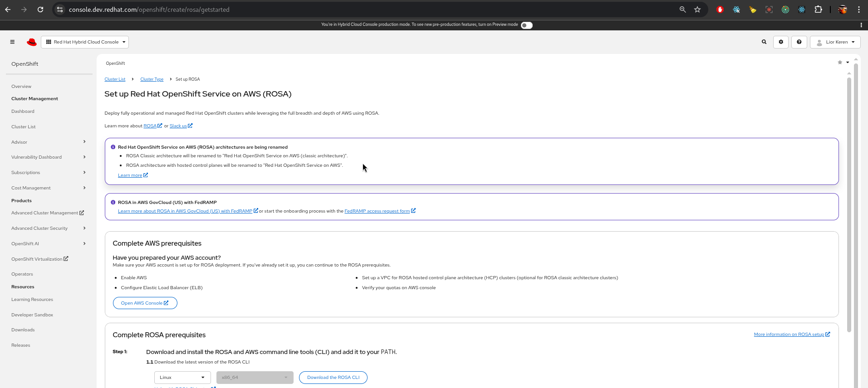
Task: Open the help question mark icon
Action: pyautogui.click(x=799, y=42)
